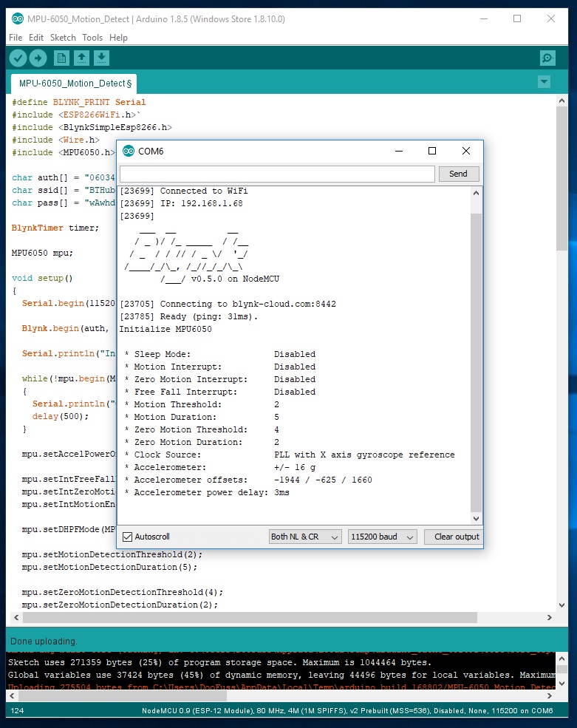
Task: Click the 'Ready (ping: 31ms).' output line
Action: click(x=188, y=316)
